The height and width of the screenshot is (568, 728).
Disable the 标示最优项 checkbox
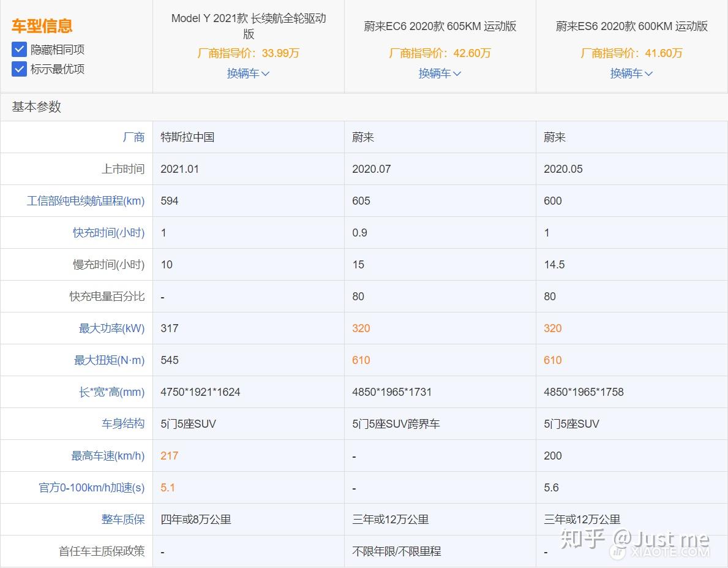coord(19,69)
